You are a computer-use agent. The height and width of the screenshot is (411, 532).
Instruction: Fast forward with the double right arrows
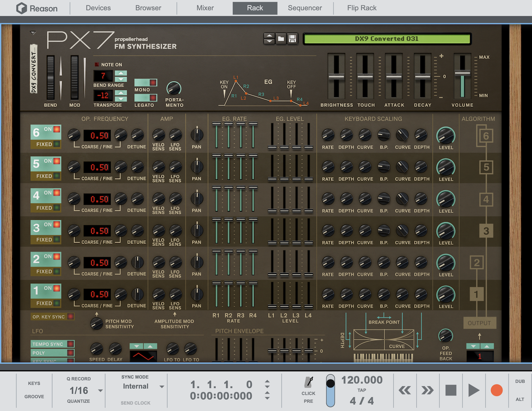click(x=427, y=390)
